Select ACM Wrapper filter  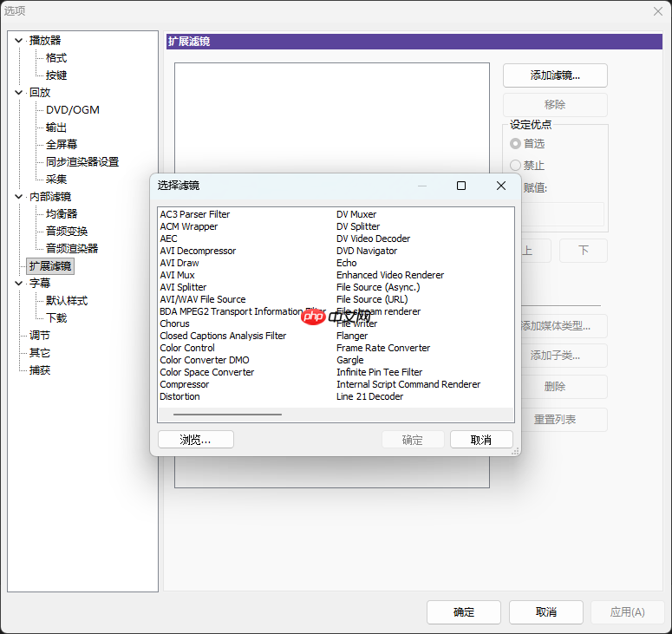tap(188, 226)
